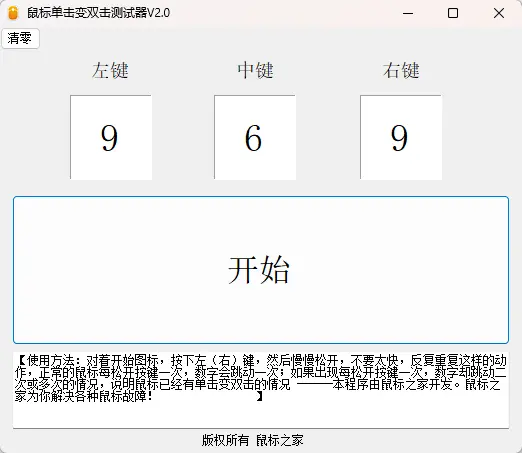Close the tester window

click(499, 13)
